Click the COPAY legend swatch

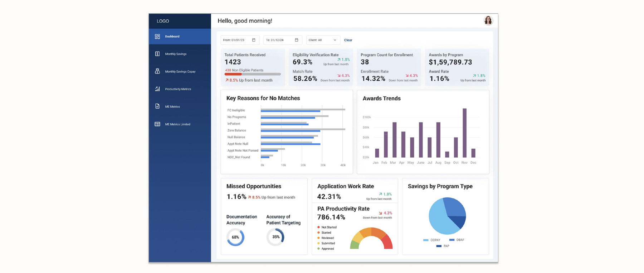click(x=426, y=240)
